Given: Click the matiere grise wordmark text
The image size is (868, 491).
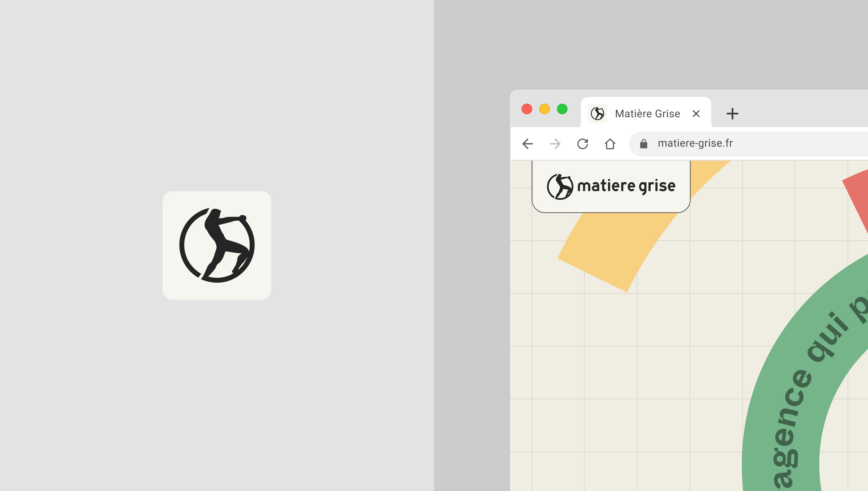Looking at the screenshot, I should (x=626, y=186).
